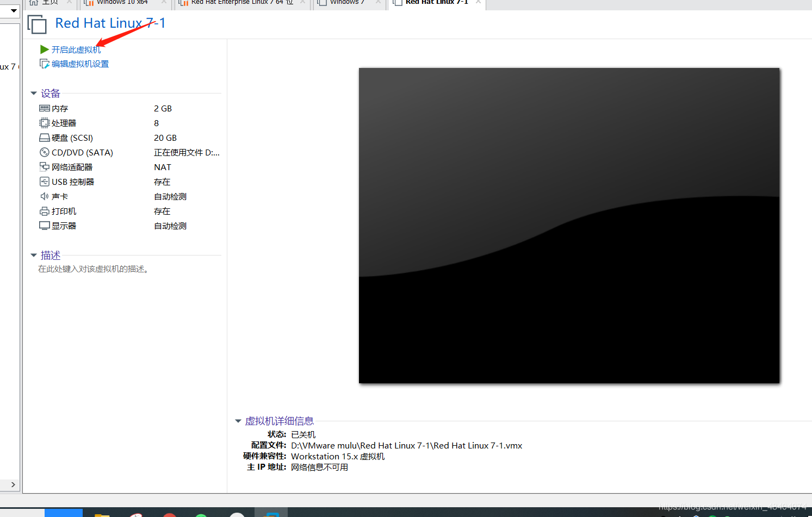Click the CD/DVD value 正在使用文件 D:...
Screen dimensions: 812x517
point(187,153)
